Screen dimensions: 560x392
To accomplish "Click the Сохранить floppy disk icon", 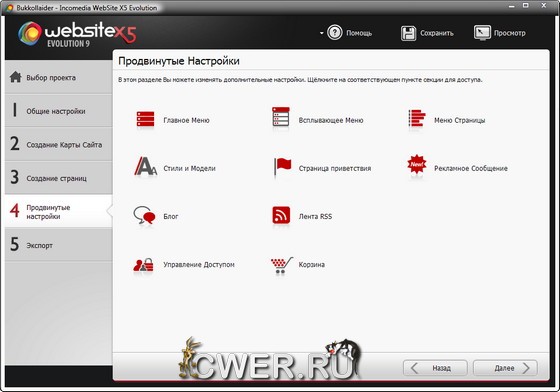I will point(408,33).
